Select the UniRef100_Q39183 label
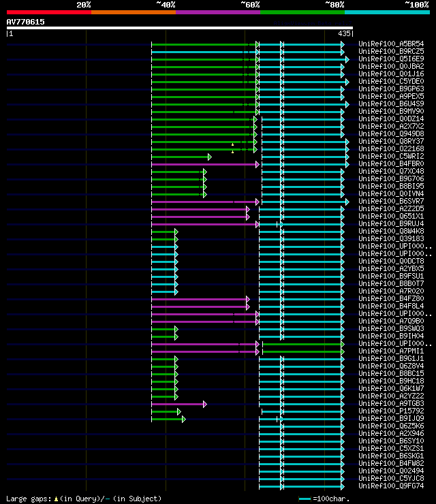The image size is (436, 504). (391, 239)
